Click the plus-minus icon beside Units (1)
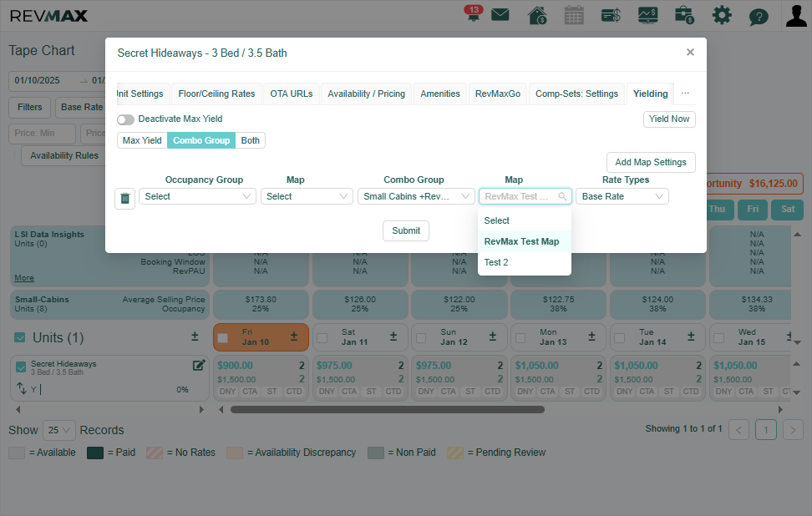Viewport: 812px width, 516px height. click(195, 336)
